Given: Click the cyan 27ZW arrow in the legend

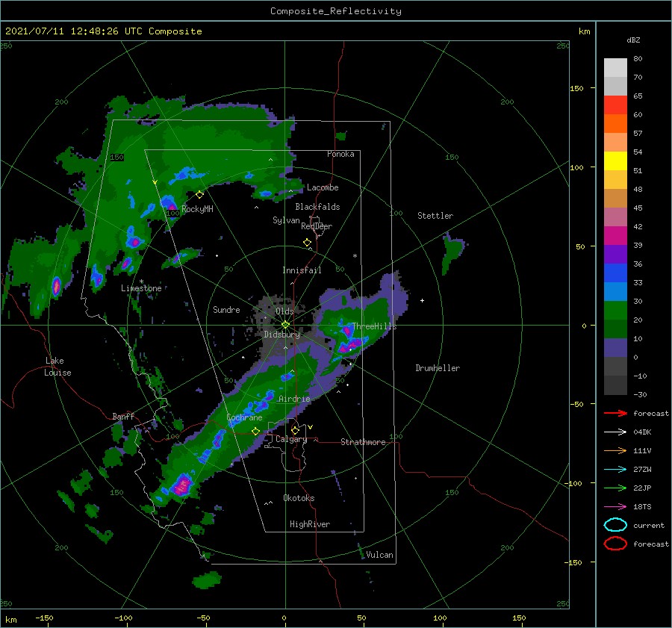Looking at the screenshot, I should point(615,470).
